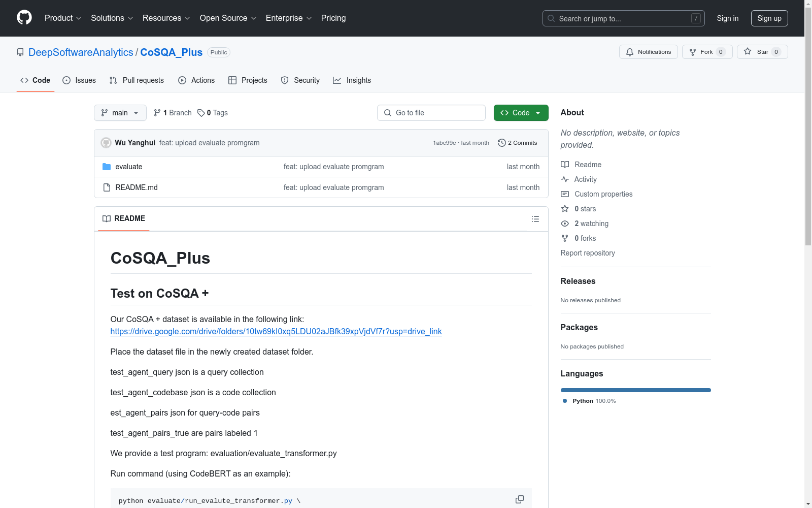Click the Sign in link

click(x=728, y=18)
